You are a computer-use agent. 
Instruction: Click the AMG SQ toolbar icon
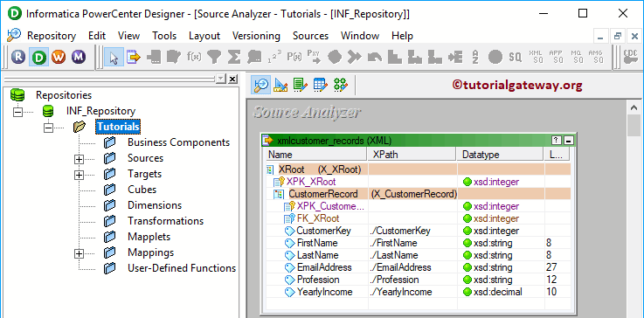(x=596, y=57)
